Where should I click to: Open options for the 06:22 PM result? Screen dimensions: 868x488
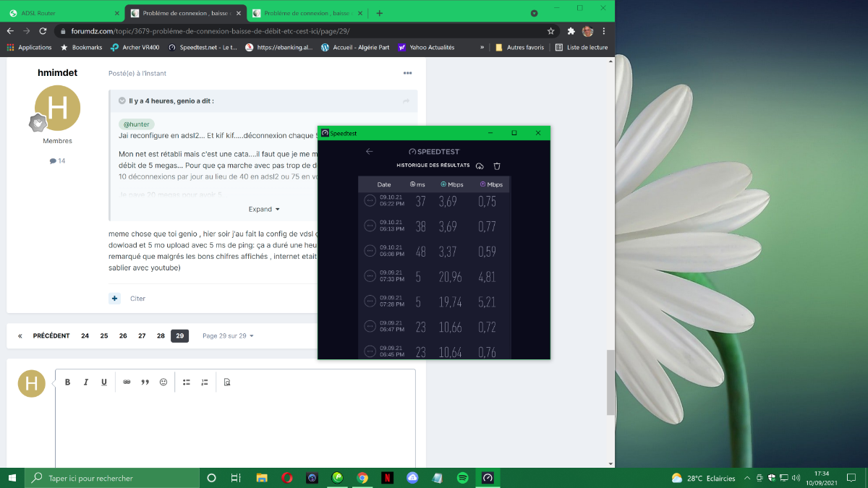pos(370,201)
